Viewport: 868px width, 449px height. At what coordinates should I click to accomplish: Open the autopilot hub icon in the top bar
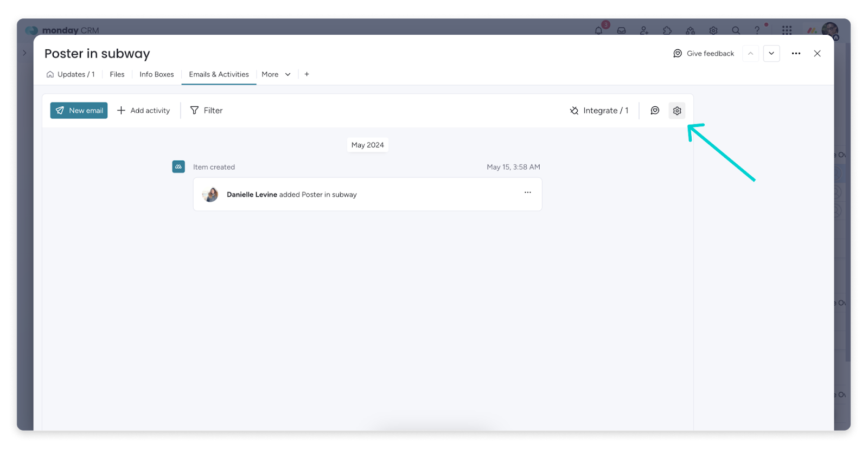point(690,30)
